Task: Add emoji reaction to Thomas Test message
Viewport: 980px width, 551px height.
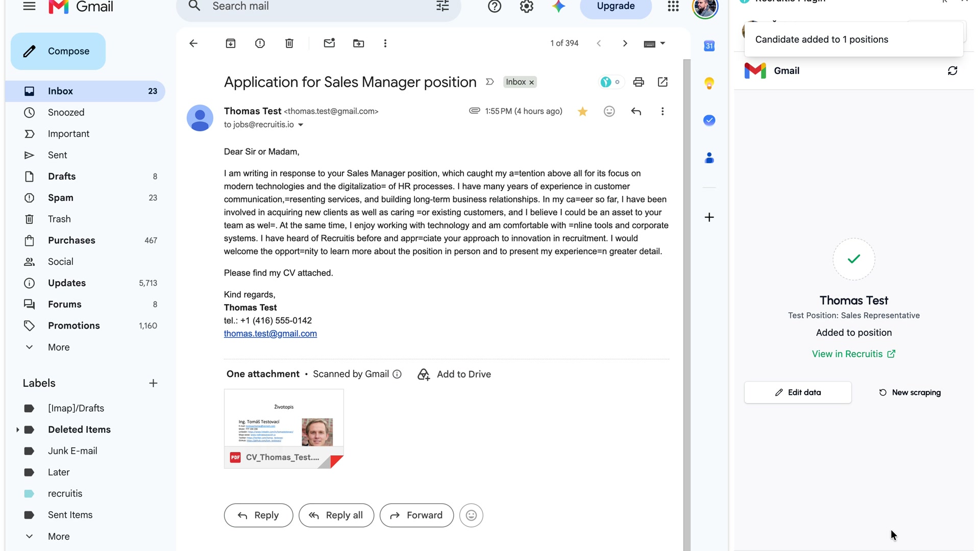Action: click(609, 111)
